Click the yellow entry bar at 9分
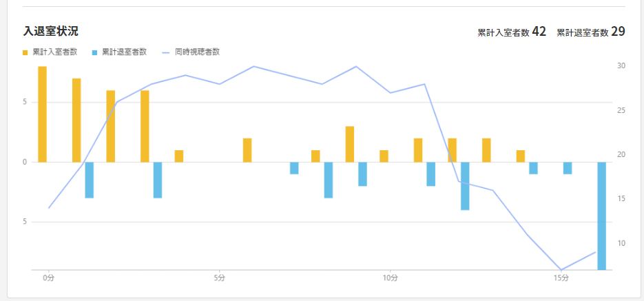This screenshot has height=301, width=644. pyautogui.click(x=350, y=144)
